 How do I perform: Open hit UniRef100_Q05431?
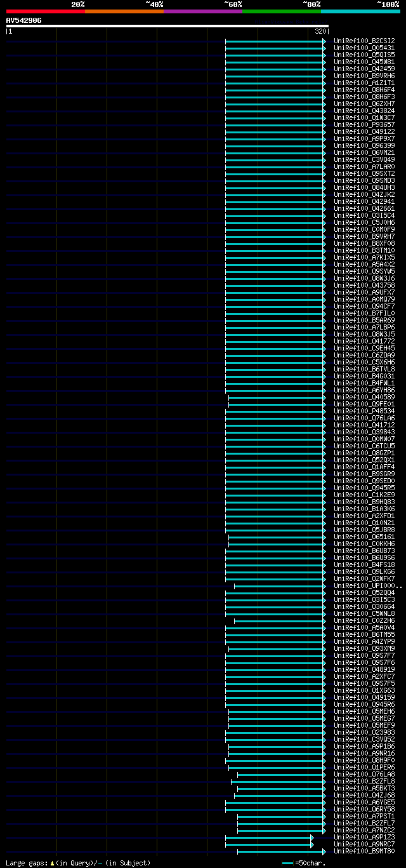click(x=364, y=48)
